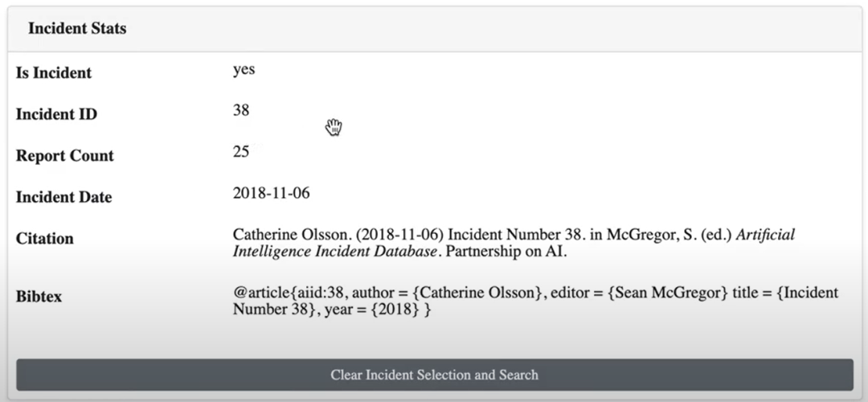Click 'Intelligence Incident Database' italic text
The height and width of the screenshot is (402, 868).
coord(335,252)
